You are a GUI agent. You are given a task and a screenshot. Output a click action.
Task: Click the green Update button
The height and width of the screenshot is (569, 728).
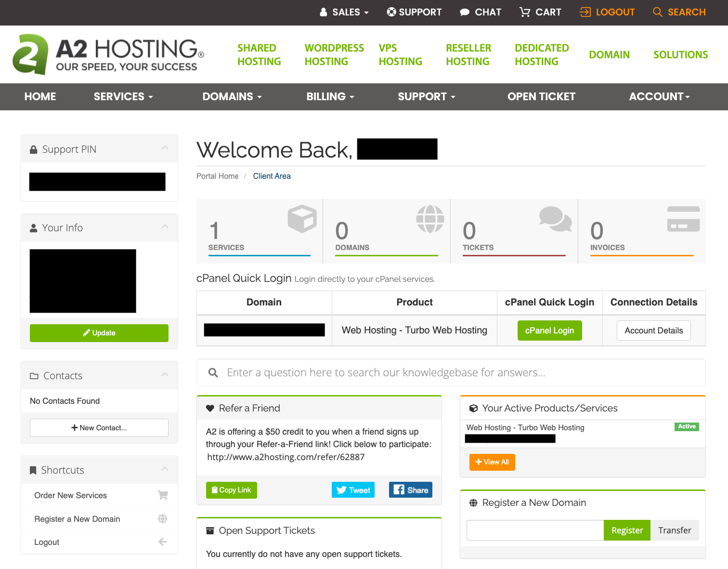[99, 333]
